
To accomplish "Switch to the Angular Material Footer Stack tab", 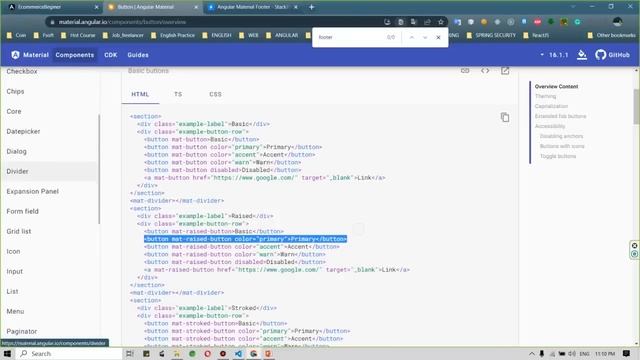I will click(x=252, y=7).
